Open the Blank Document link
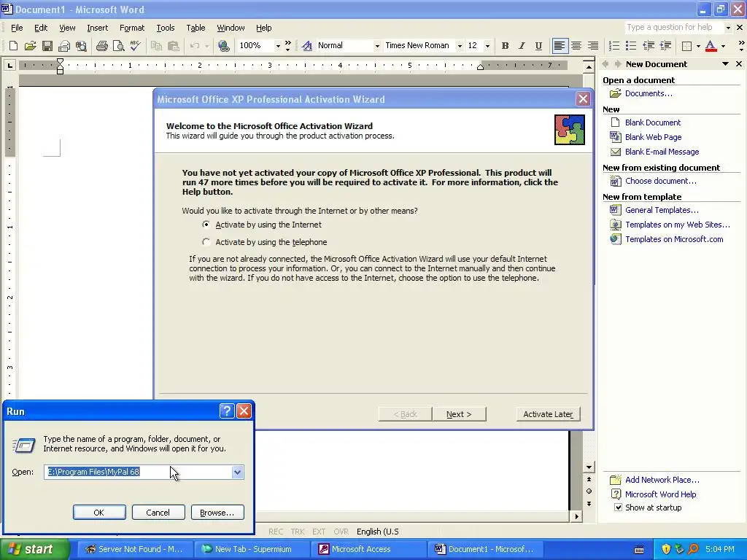This screenshot has width=747, height=560. tap(653, 122)
